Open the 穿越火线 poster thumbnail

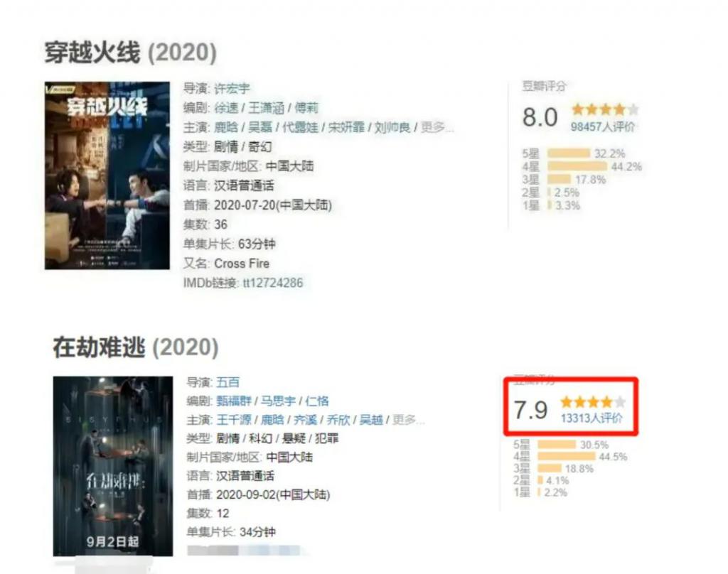[x=107, y=175]
